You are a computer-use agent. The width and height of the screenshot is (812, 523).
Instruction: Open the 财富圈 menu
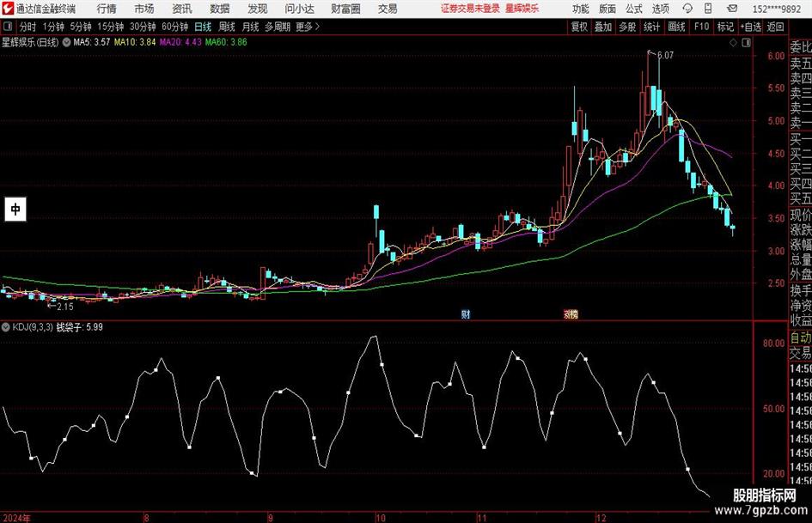345,9
